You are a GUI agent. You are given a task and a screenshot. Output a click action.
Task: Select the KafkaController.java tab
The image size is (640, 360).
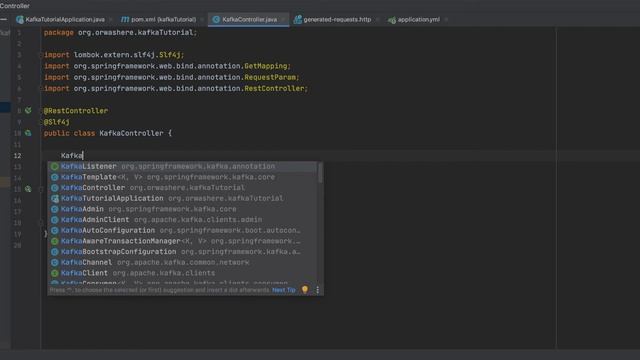point(249,20)
